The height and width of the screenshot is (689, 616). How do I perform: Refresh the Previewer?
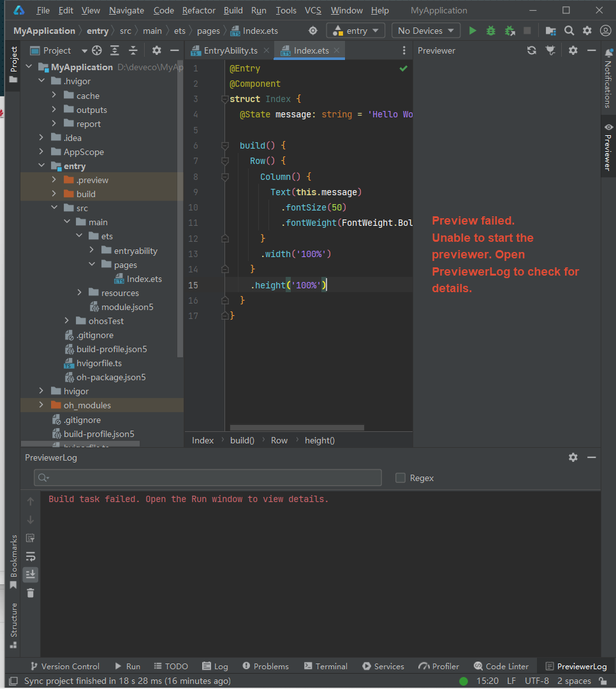click(532, 50)
